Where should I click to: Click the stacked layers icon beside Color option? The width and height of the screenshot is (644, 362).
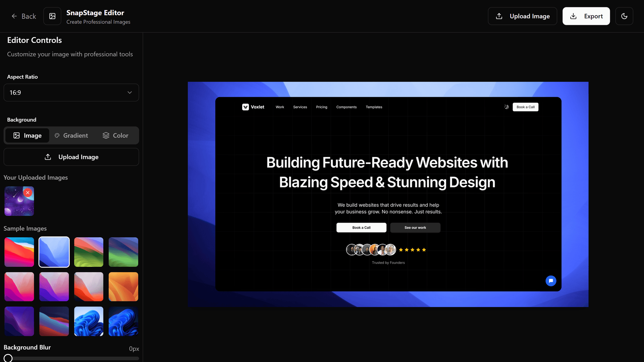coord(106,135)
